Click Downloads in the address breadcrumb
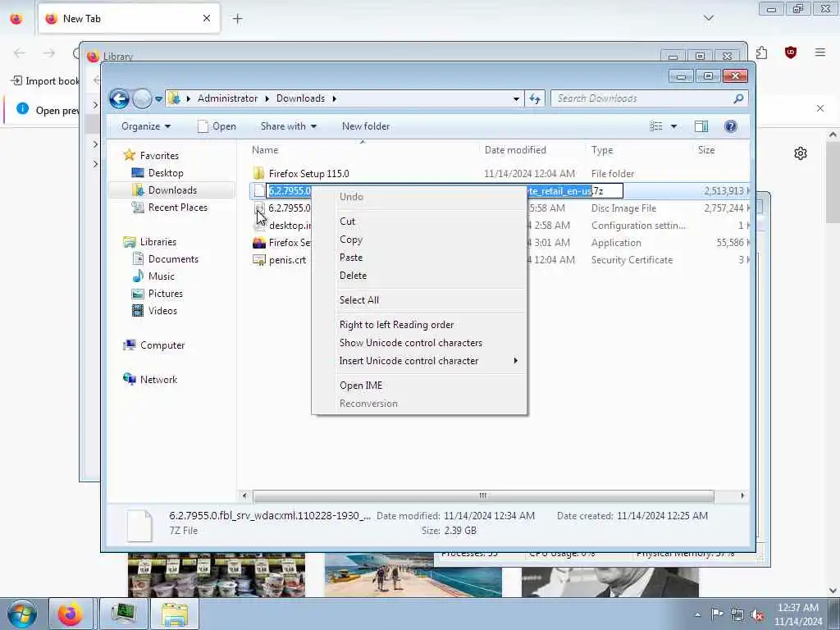The width and height of the screenshot is (840, 630). [300, 98]
